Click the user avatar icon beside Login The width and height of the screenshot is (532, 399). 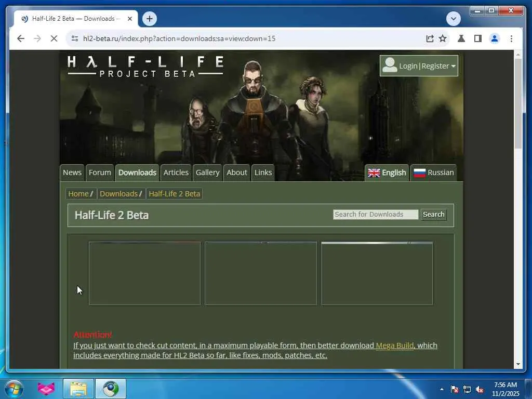(390, 65)
